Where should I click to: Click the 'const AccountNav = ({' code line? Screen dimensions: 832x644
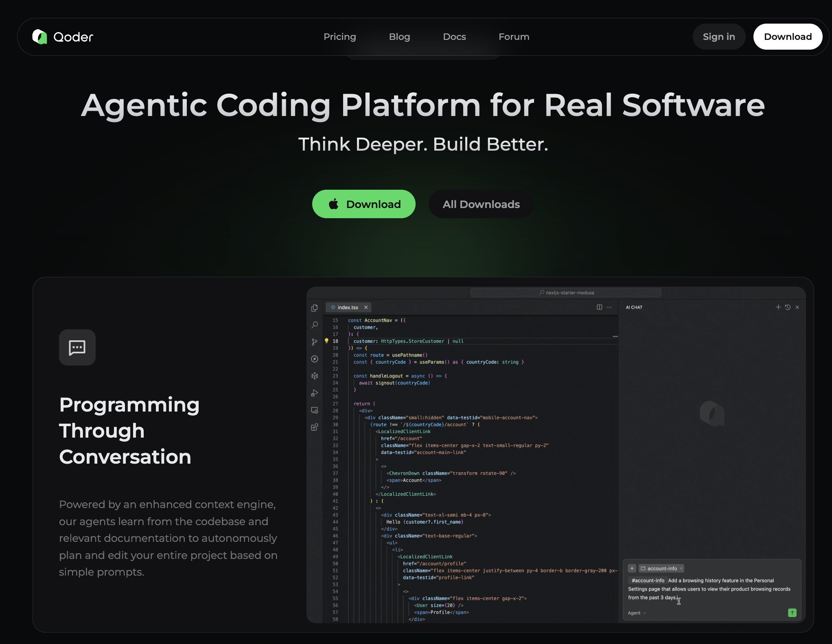point(377,320)
